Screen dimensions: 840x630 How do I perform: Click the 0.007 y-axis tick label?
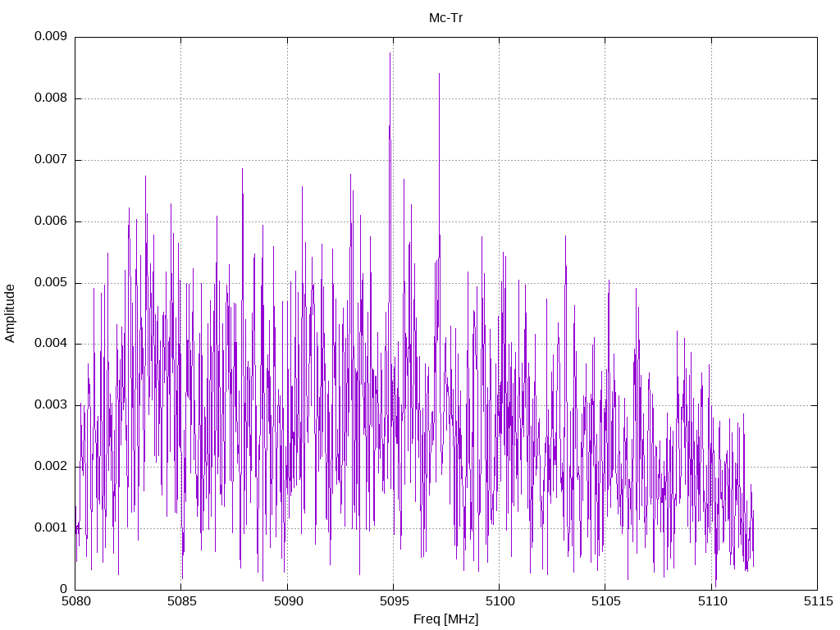50,160
